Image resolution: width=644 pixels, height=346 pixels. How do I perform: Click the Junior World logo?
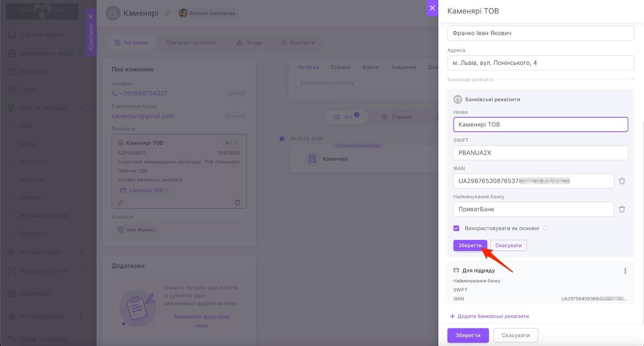42,11
